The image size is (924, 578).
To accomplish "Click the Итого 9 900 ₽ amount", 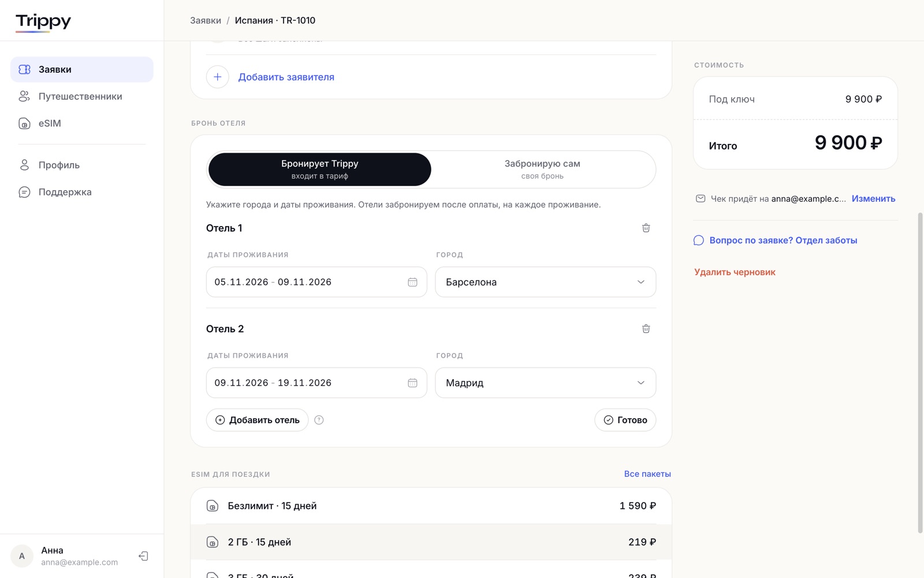I will point(848,143).
